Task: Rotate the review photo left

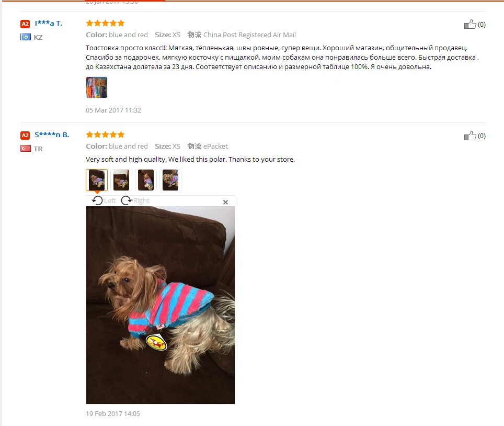Action: (98, 200)
